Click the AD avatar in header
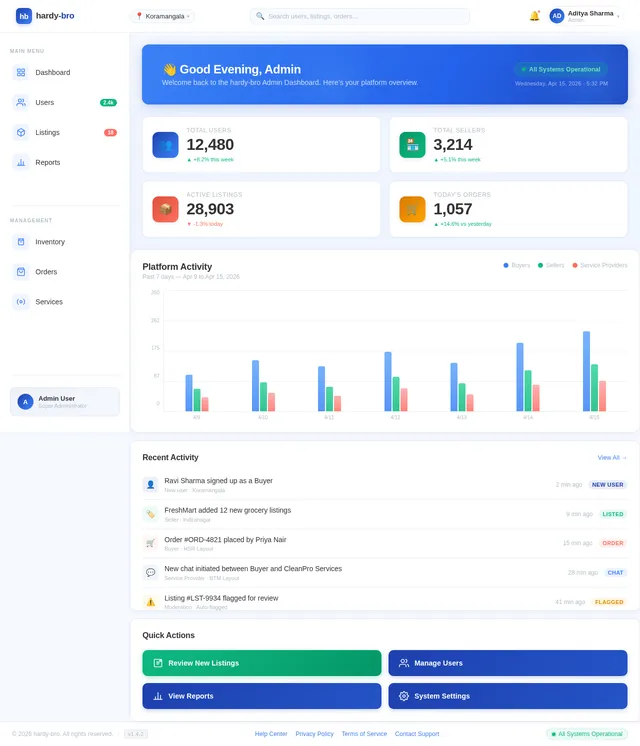Viewport: 640px width, 746px height. pyautogui.click(x=557, y=16)
